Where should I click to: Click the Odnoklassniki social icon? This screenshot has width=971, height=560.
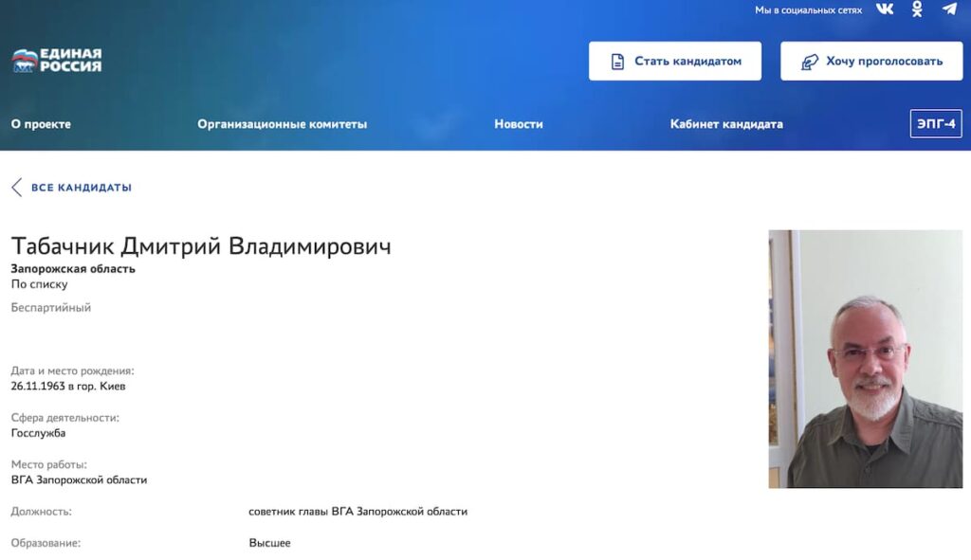[917, 9]
